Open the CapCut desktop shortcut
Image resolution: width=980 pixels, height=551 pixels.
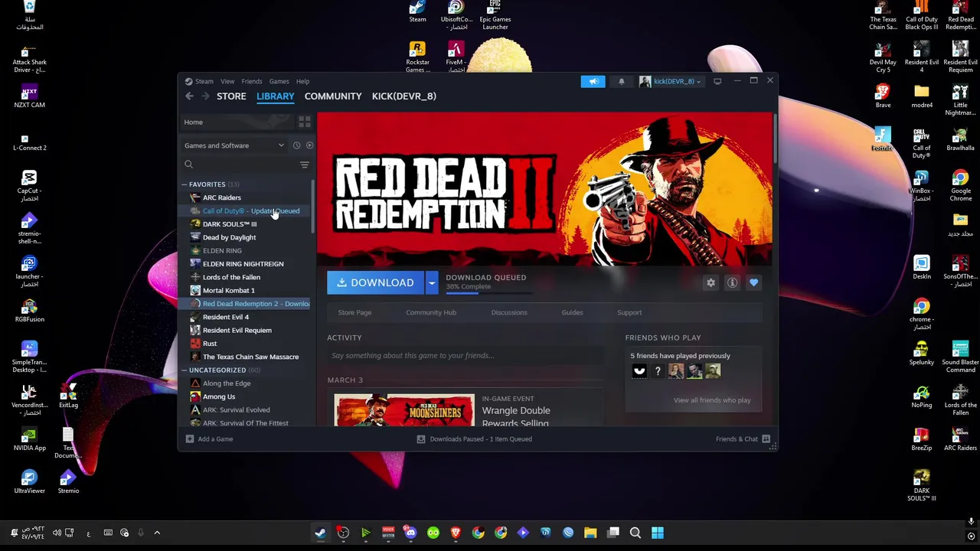pos(29,186)
